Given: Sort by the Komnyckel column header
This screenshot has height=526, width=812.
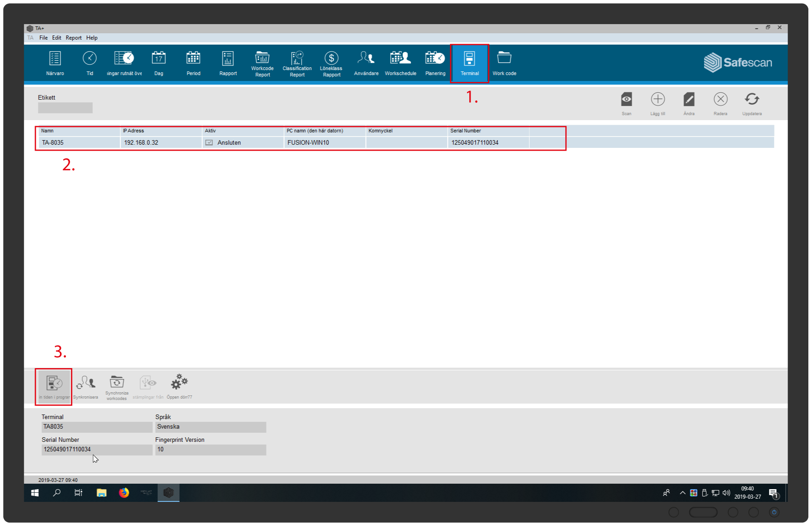Looking at the screenshot, I should [407, 131].
